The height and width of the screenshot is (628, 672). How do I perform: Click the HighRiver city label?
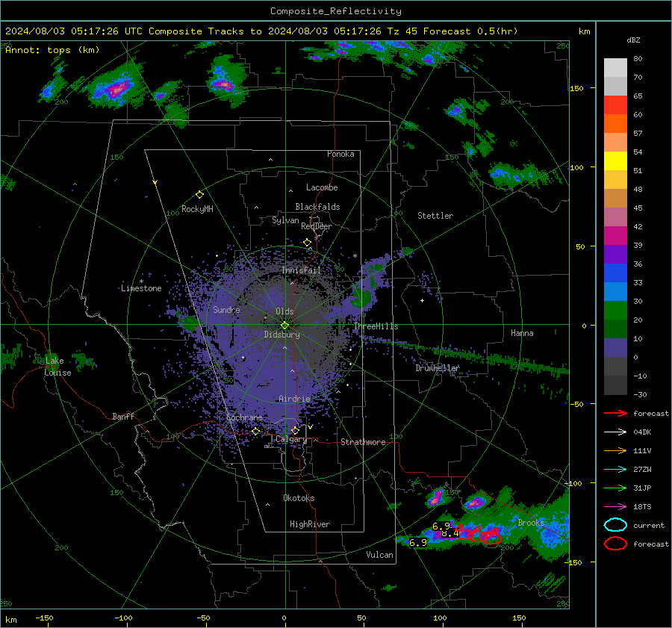[x=310, y=524]
